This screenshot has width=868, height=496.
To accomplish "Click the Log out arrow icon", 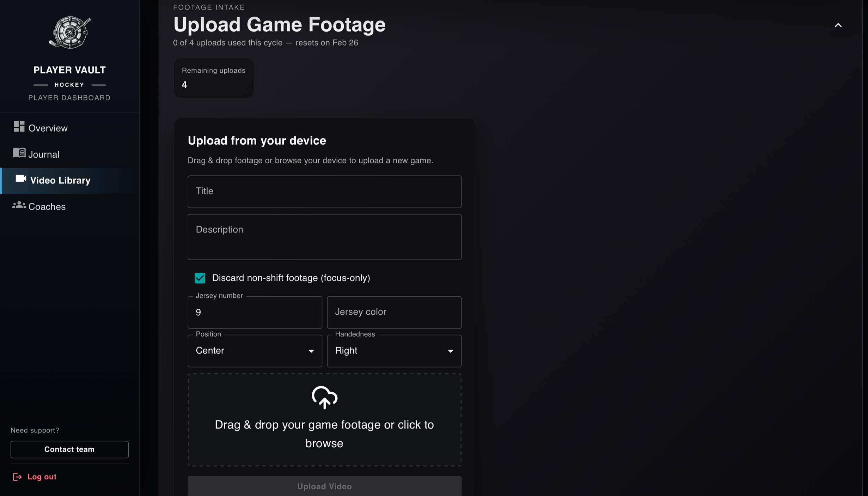I will click(17, 477).
